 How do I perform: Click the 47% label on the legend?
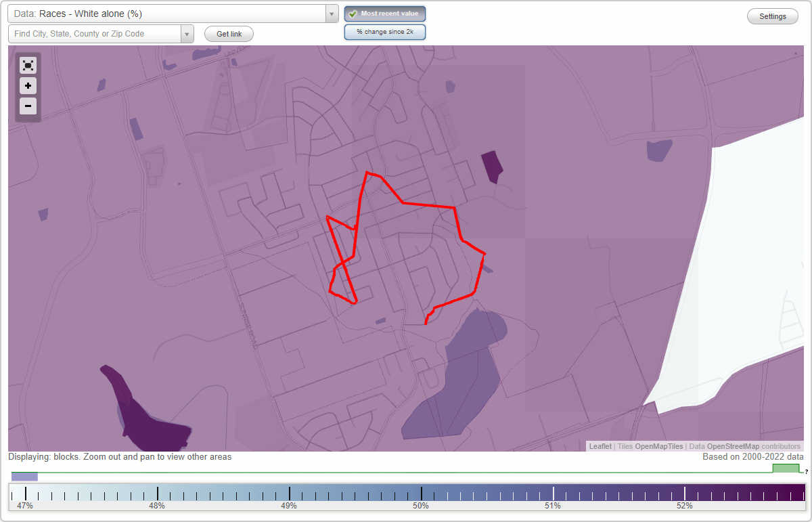pos(25,506)
